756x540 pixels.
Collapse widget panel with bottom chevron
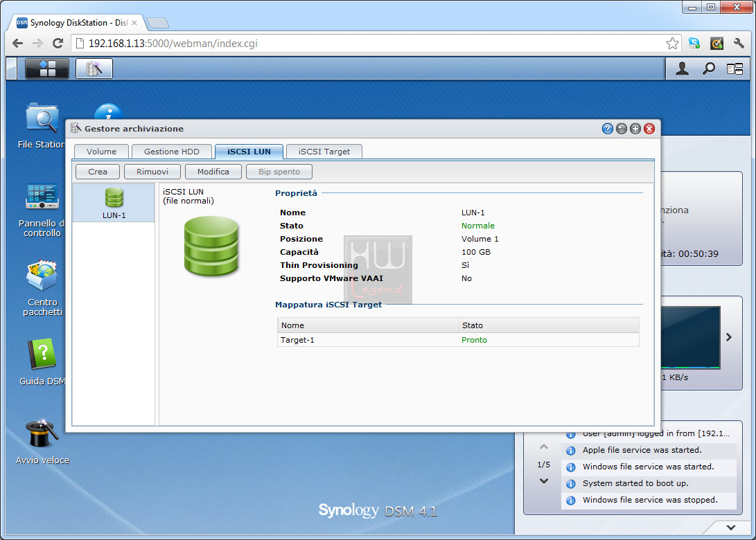[731, 528]
